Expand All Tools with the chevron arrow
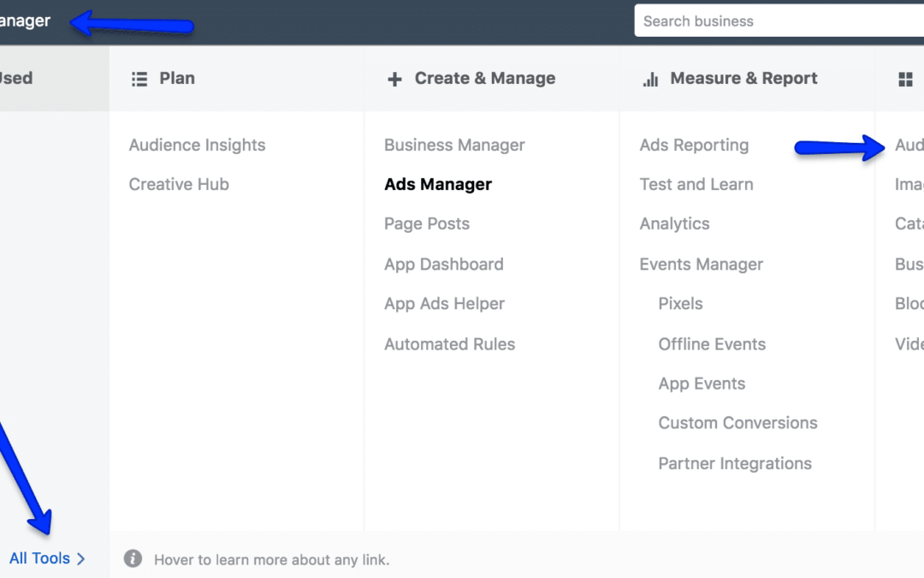 [x=80, y=558]
